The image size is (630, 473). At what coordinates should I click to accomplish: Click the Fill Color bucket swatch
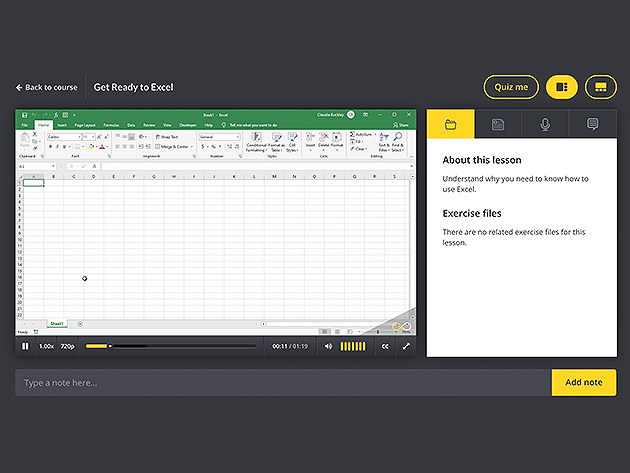91,147
